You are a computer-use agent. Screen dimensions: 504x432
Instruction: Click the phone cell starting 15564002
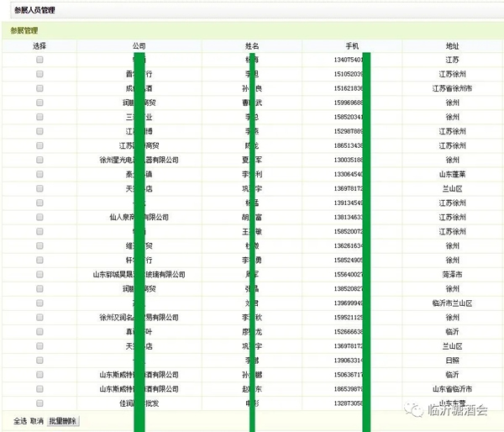pos(349,274)
